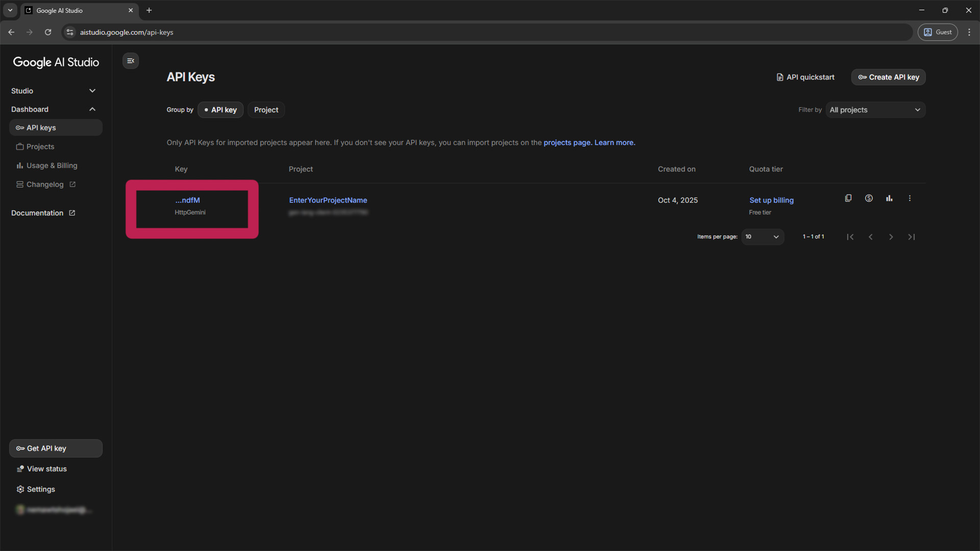Click the Set up billing link
Screen dimensions: 980x551
point(771,200)
